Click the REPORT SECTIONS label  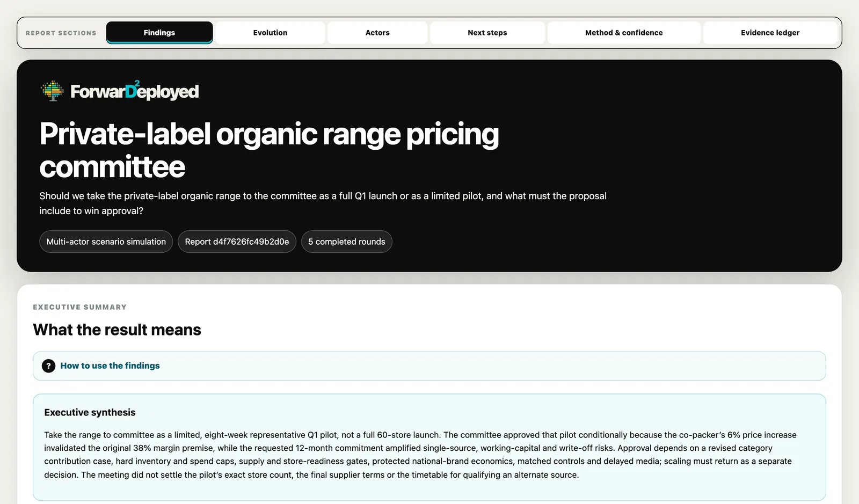pyautogui.click(x=61, y=33)
